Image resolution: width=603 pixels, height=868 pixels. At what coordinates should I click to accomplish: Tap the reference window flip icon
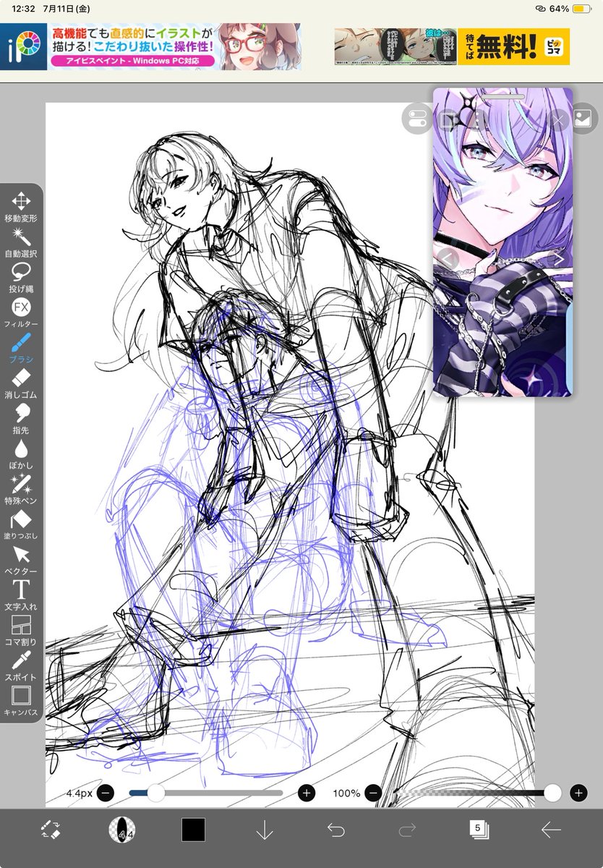[x=448, y=120]
